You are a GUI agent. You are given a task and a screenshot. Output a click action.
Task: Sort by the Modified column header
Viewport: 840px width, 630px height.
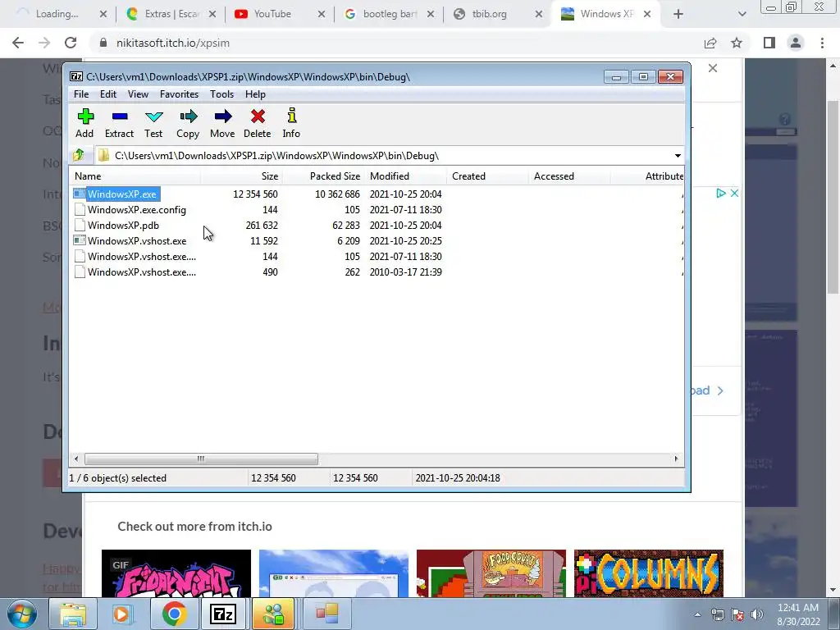pos(405,176)
